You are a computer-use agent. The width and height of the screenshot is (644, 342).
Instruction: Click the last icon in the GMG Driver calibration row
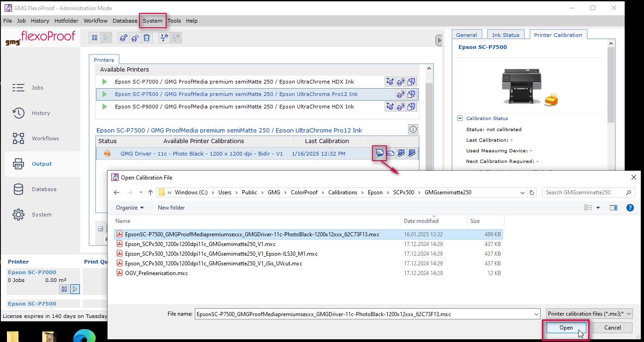click(x=412, y=153)
